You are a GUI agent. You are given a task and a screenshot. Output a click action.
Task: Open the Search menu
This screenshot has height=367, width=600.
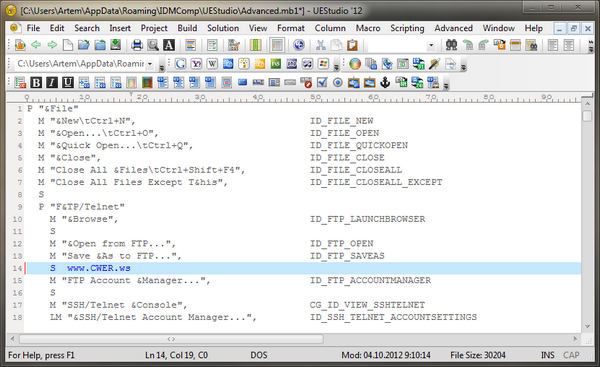[x=87, y=28]
